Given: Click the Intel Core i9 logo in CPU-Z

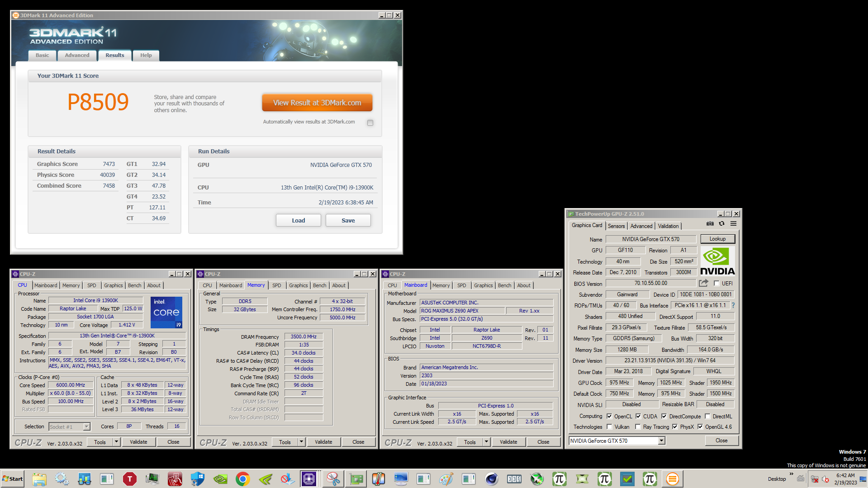Looking at the screenshot, I should (166, 312).
